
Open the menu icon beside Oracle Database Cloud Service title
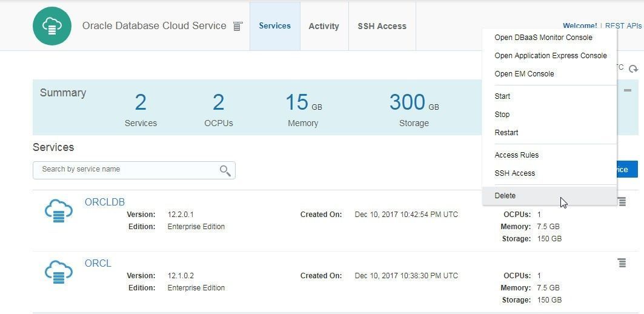(238, 26)
